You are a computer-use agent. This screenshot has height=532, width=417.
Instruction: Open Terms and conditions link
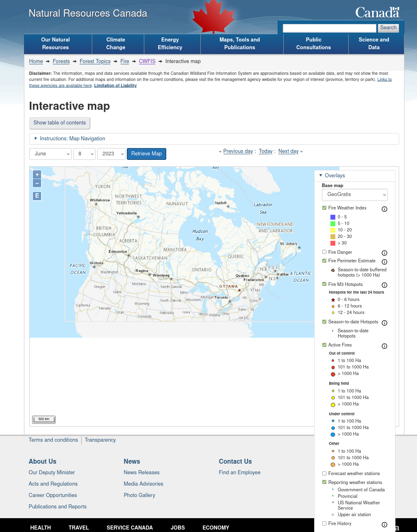(x=53, y=440)
